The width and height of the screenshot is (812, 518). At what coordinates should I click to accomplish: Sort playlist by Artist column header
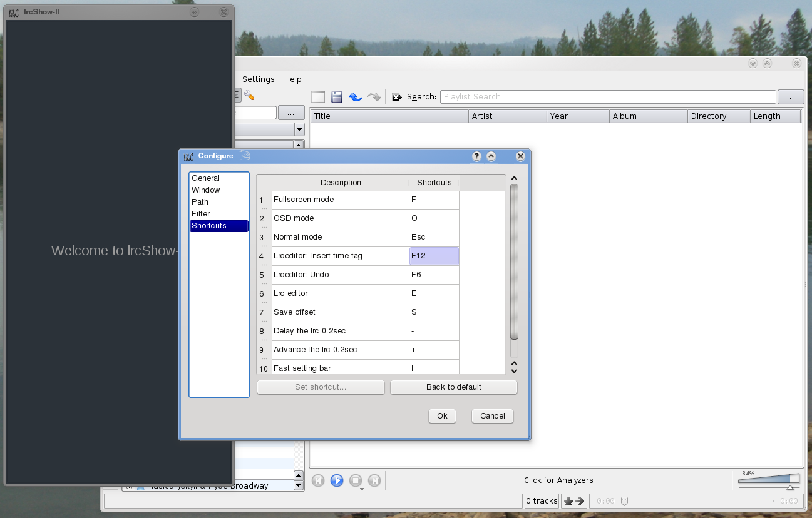coord(508,116)
